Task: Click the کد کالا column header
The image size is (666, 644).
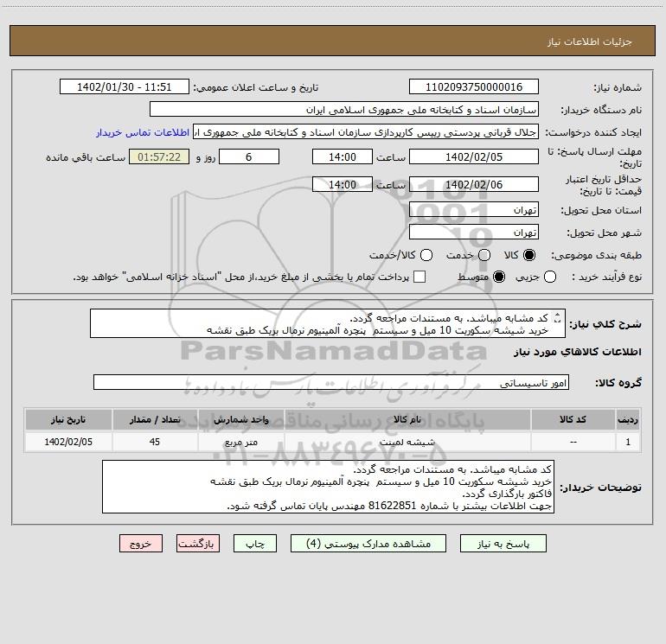Action: [x=573, y=419]
